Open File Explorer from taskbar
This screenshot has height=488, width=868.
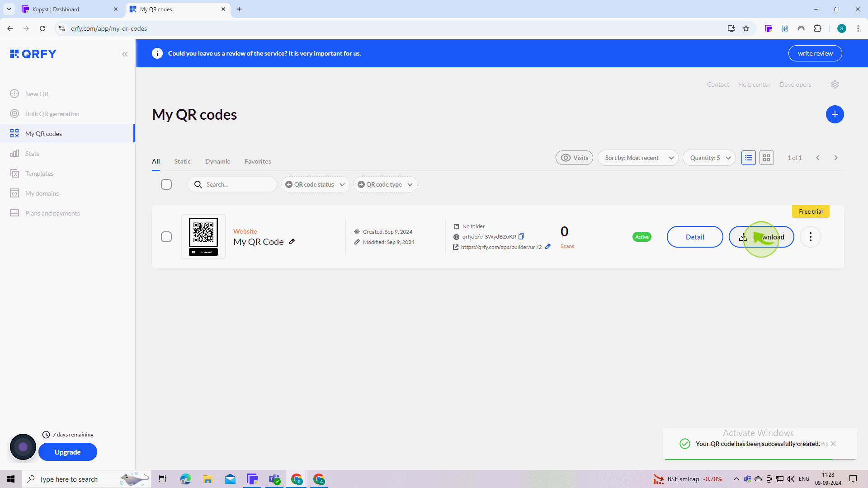[208, 479]
